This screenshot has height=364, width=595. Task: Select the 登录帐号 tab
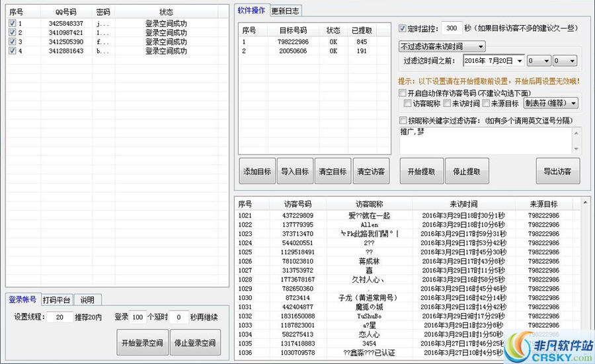(22, 299)
